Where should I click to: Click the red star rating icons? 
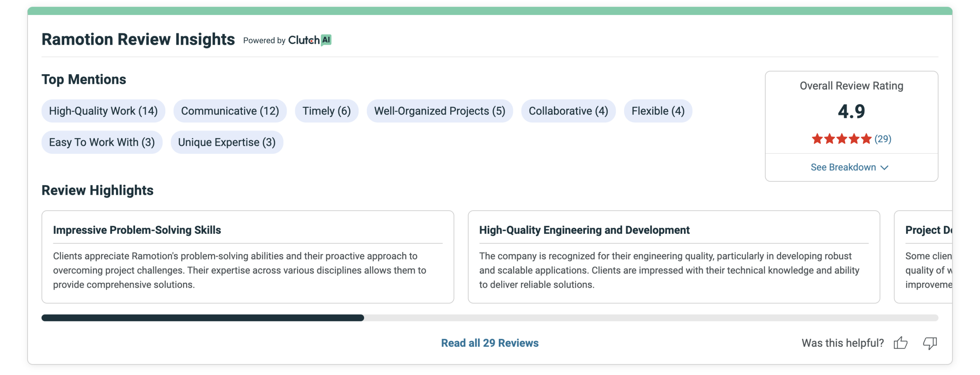pos(841,139)
